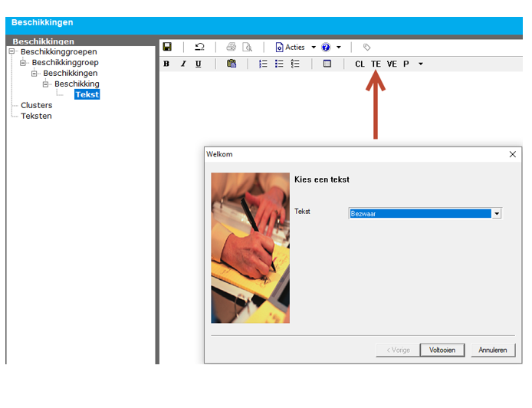Click the CL toolbar item

[x=360, y=64]
